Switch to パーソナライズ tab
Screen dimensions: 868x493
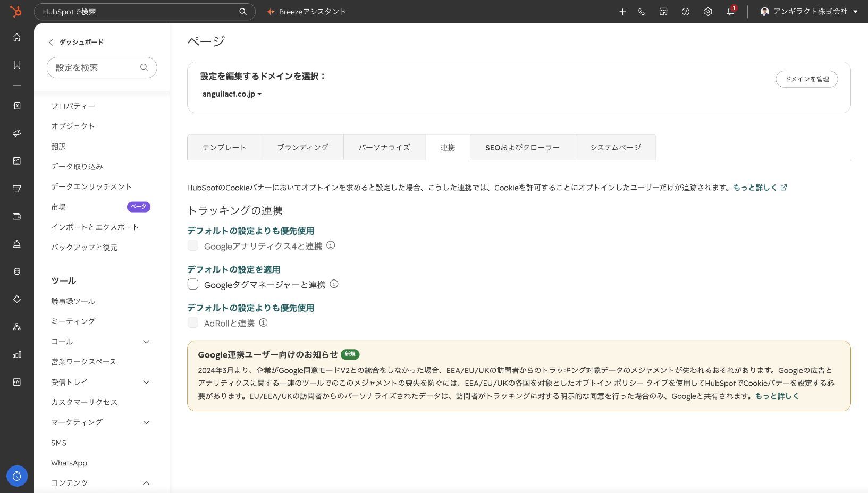pos(384,147)
